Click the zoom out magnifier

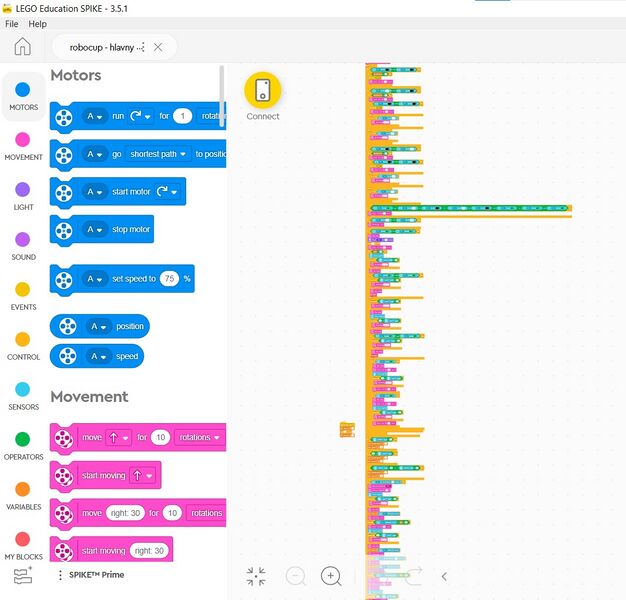click(x=295, y=576)
